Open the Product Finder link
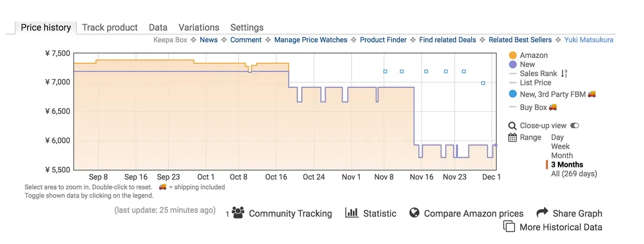The width and height of the screenshot is (644, 244). click(x=383, y=40)
